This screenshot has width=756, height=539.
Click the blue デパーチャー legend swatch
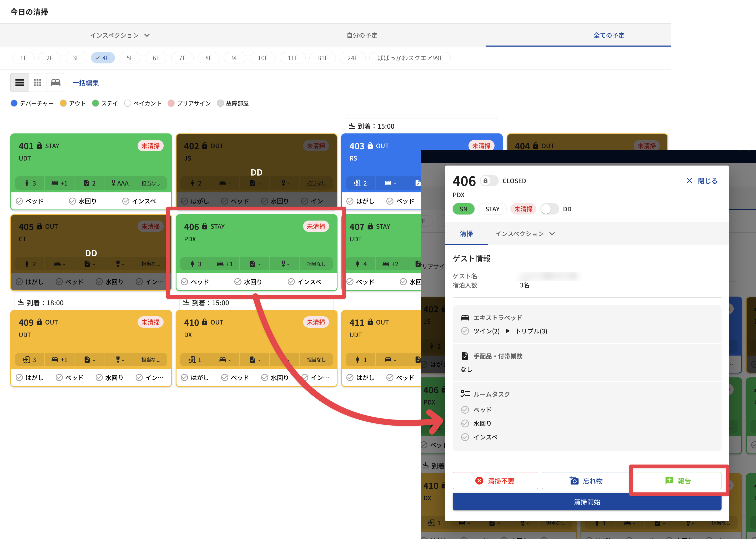pyautogui.click(x=14, y=103)
